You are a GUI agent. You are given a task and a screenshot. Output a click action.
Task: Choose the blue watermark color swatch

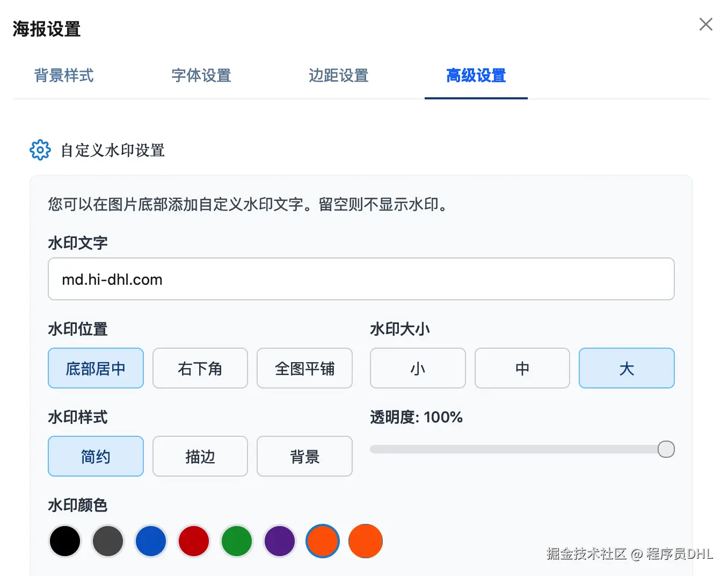pyautogui.click(x=151, y=541)
